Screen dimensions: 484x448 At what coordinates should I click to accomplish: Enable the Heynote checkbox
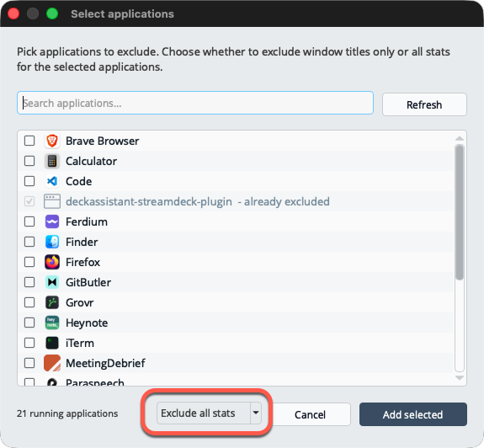coord(29,323)
